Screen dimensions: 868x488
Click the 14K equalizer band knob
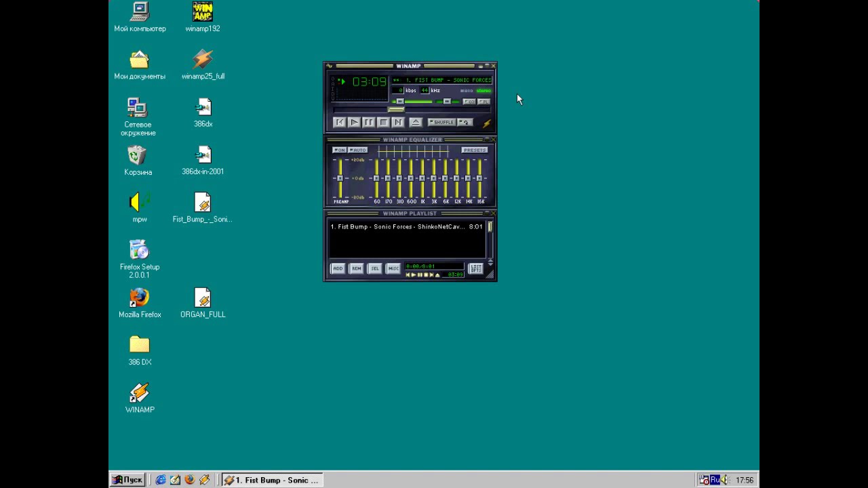[469, 178]
